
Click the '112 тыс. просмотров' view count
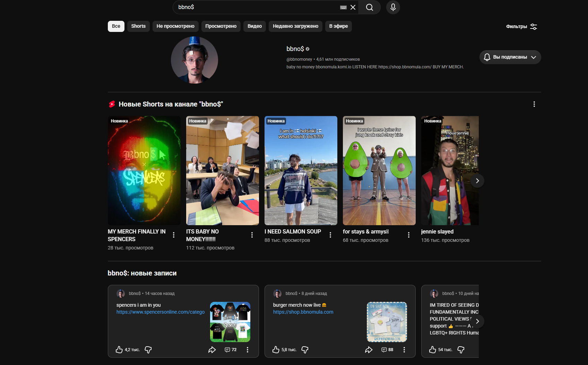point(210,248)
